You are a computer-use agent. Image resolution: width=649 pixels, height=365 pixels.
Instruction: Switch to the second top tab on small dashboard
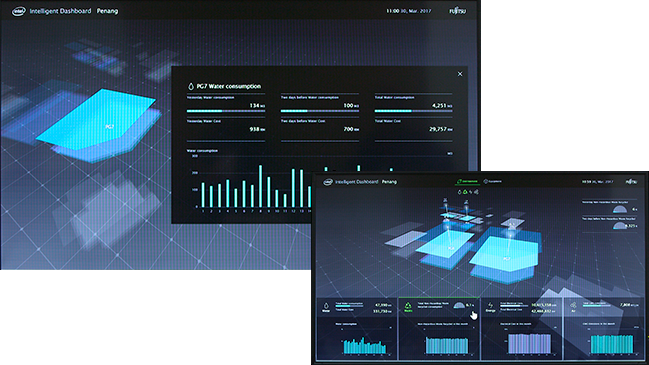(493, 181)
